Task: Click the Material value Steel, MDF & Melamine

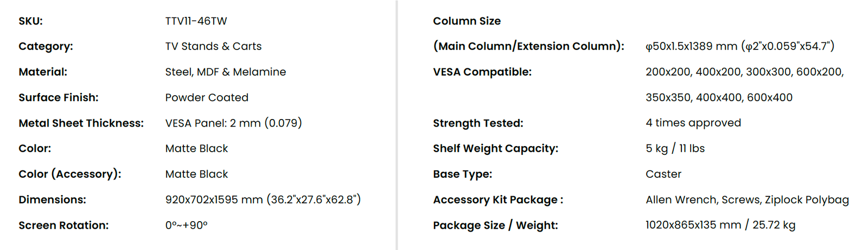Action: tap(225, 72)
